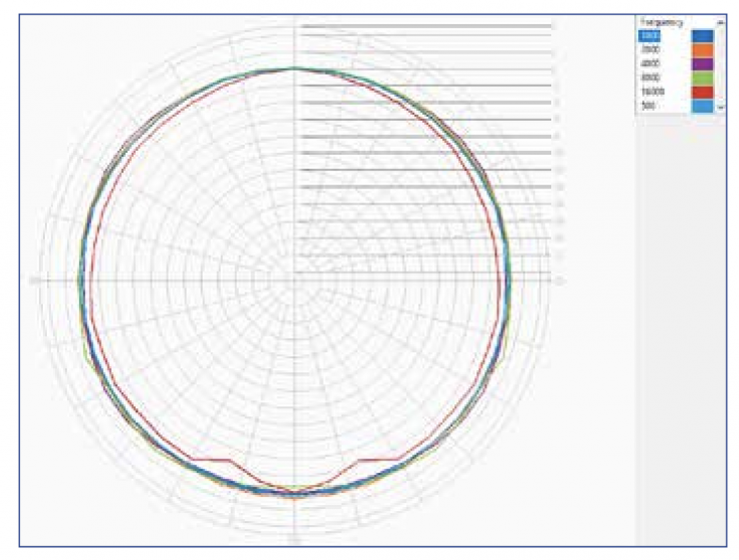The height and width of the screenshot is (560, 739).
Task: Click the green swatch for 8000
Action: point(702,77)
